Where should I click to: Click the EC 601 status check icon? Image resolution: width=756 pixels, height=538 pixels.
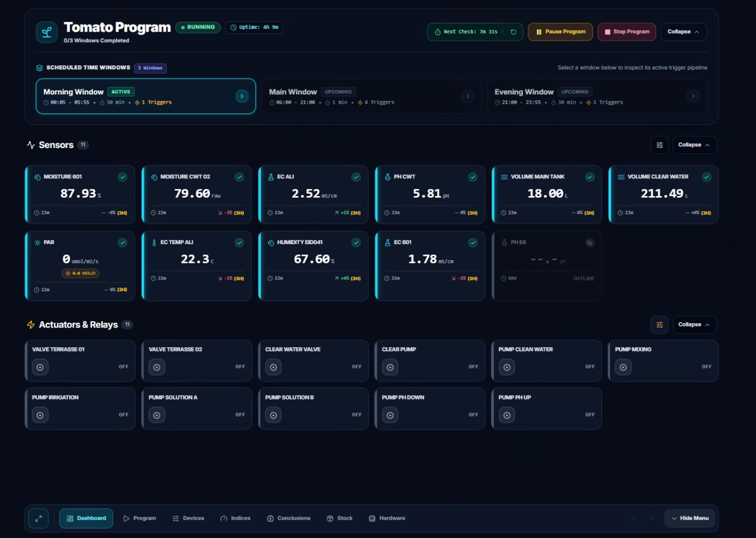click(x=473, y=243)
